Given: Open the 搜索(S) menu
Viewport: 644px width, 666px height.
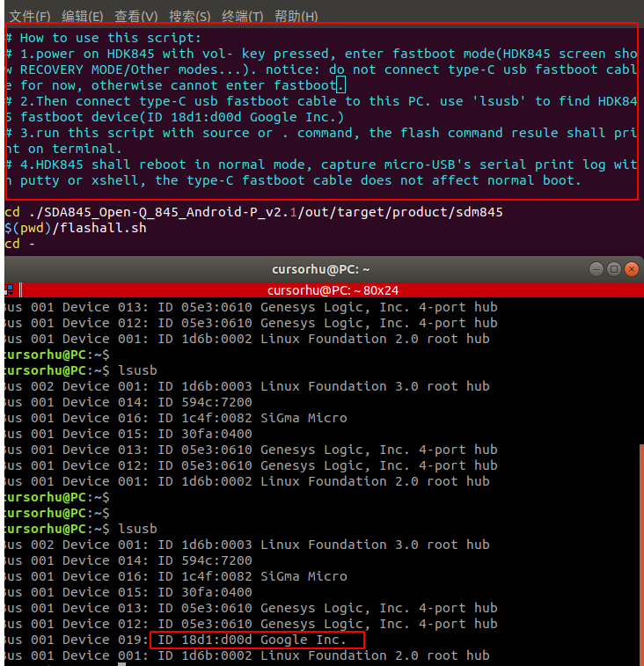Looking at the screenshot, I should pyautogui.click(x=189, y=16).
